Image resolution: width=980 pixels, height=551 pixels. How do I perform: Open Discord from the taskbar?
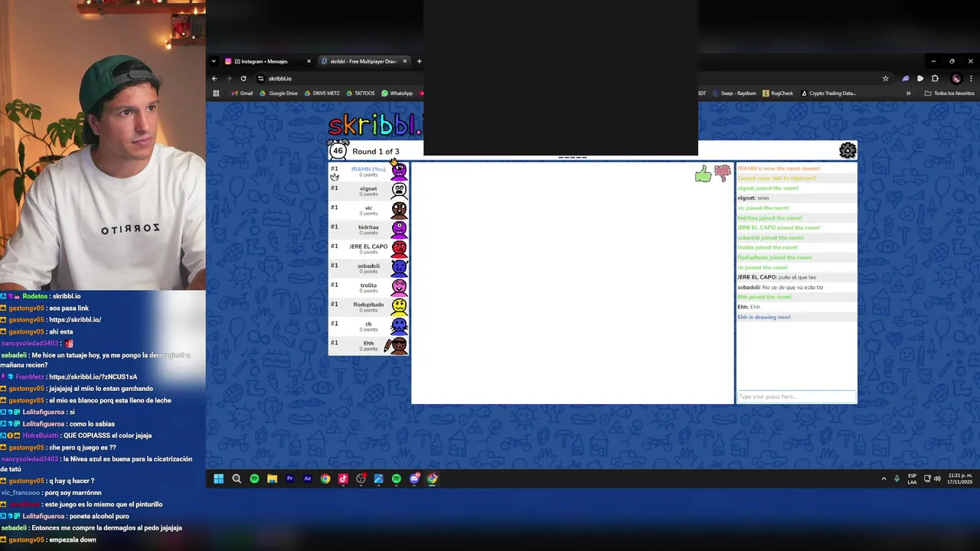coord(414,479)
